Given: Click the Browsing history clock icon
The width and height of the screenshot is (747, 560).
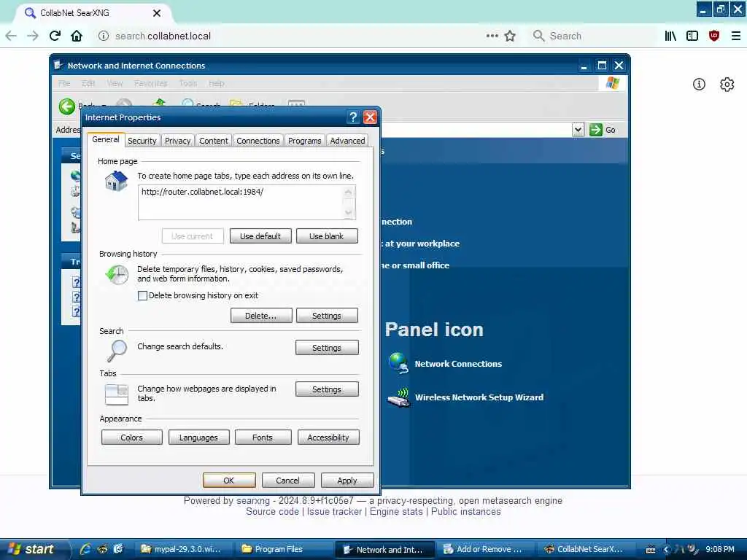Looking at the screenshot, I should pos(117,274).
